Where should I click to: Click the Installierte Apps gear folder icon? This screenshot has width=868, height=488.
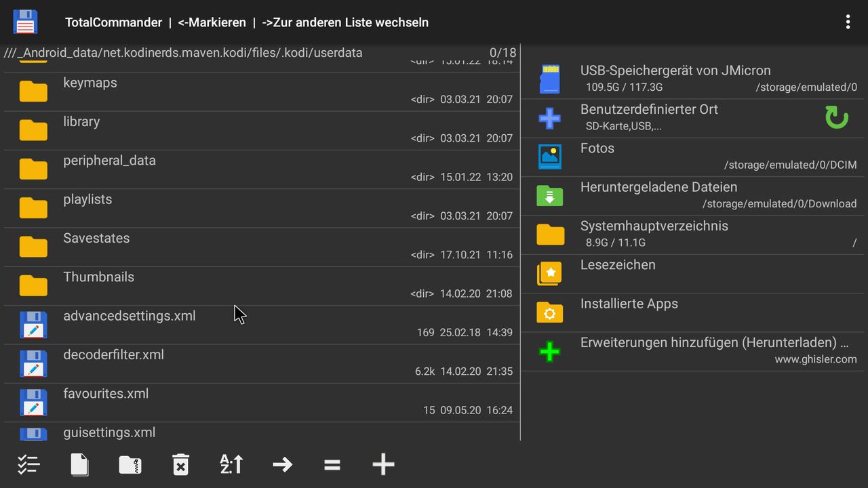pyautogui.click(x=550, y=312)
